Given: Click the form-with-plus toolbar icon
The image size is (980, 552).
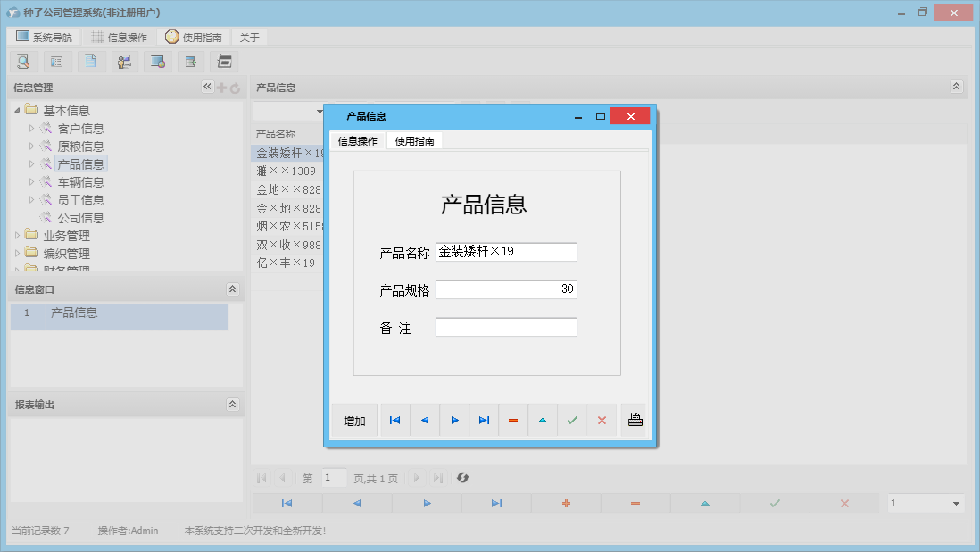Looking at the screenshot, I should tap(190, 61).
